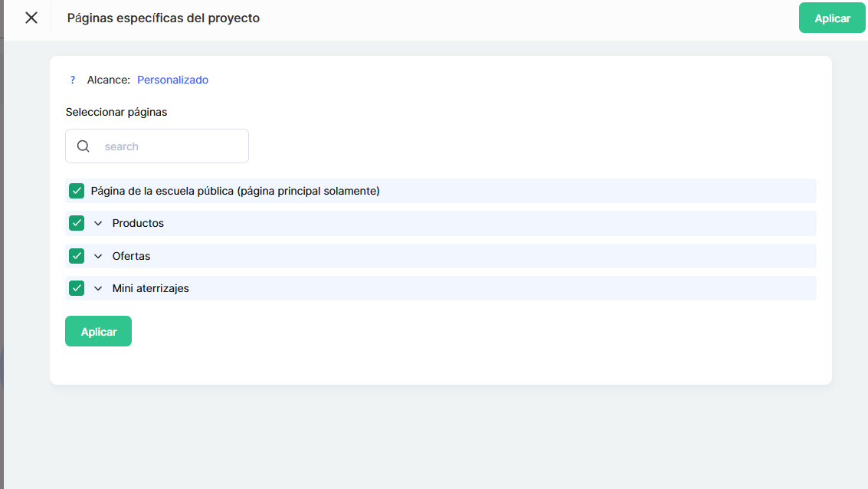This screenshot has height=489, width=868.
Task: Close the project pages dialog with X
Action: click(31, 18)
